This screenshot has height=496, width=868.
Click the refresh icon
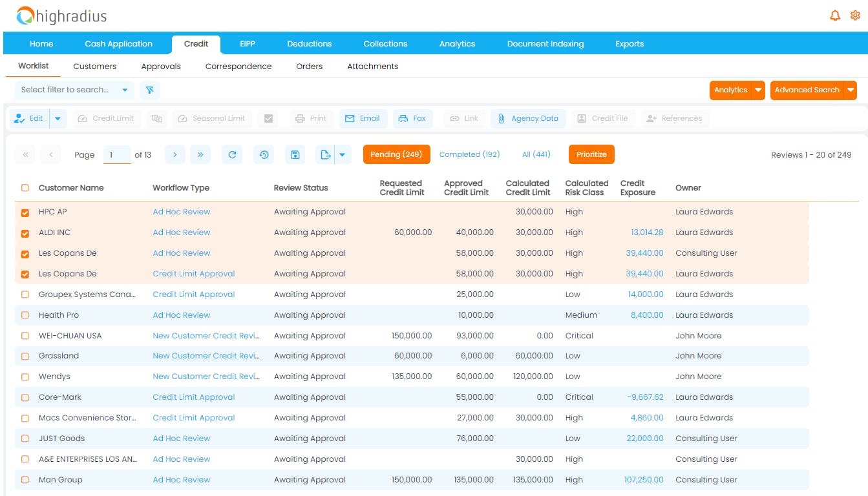pos(232,154)
